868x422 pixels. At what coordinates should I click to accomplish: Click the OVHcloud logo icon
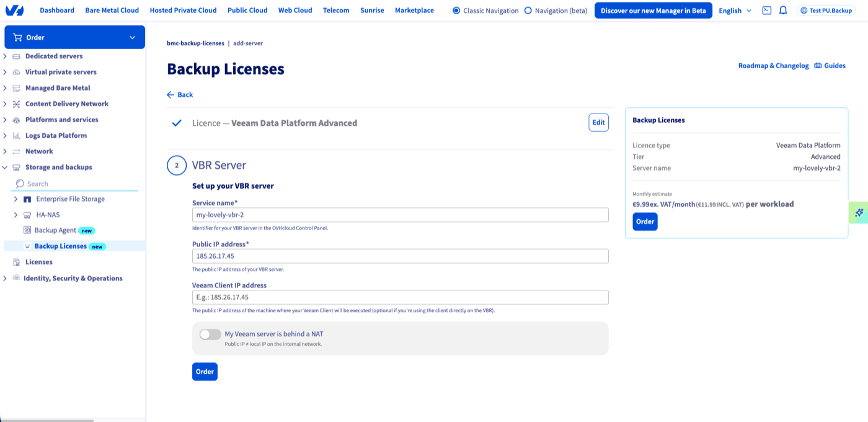pyautogui.click(x=14, y=11)
